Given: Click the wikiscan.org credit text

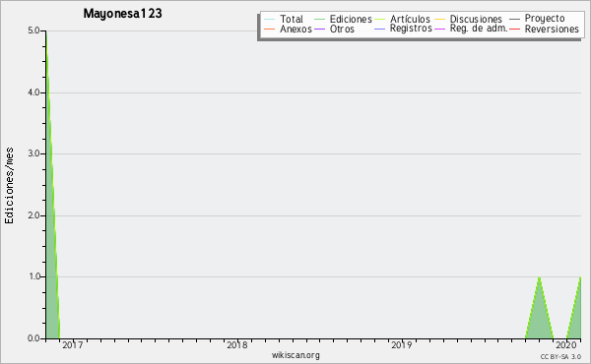Looking at the screenshot, I should (x=295, y=355).
